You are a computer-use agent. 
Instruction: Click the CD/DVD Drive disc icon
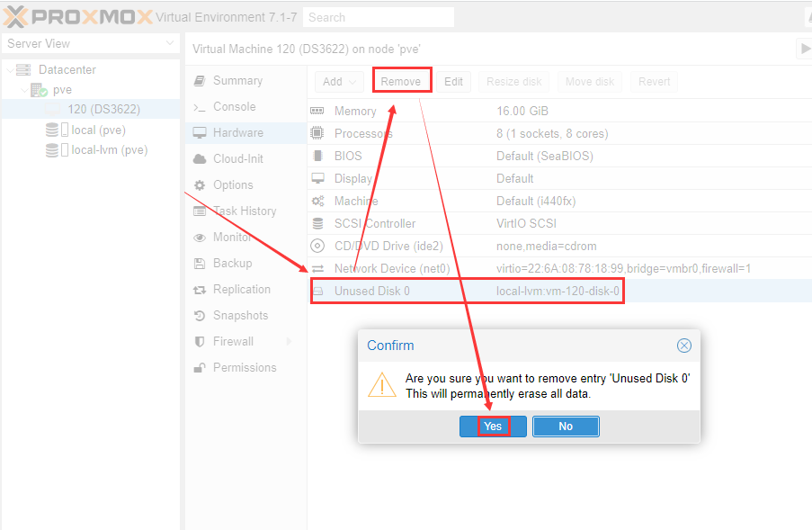pyautogui.click(x=317, y=246)
